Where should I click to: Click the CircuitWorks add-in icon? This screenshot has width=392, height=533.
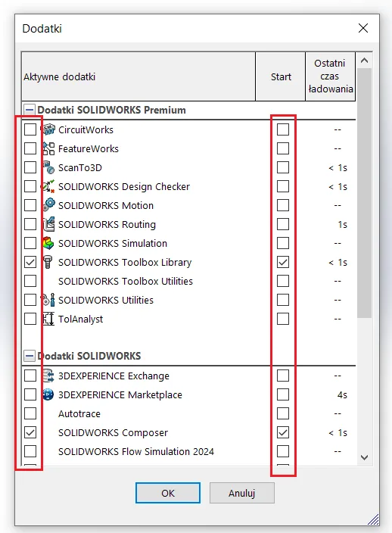(x=48, y=129)
